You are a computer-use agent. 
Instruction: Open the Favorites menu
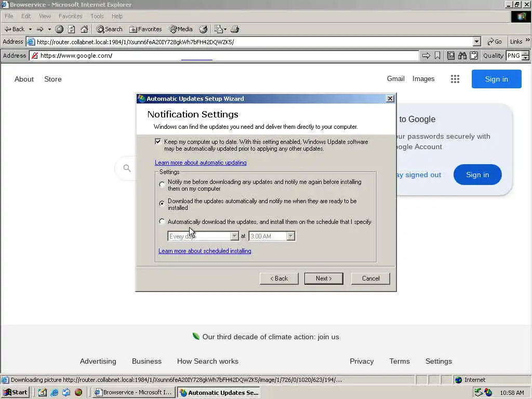coord(70,16)
